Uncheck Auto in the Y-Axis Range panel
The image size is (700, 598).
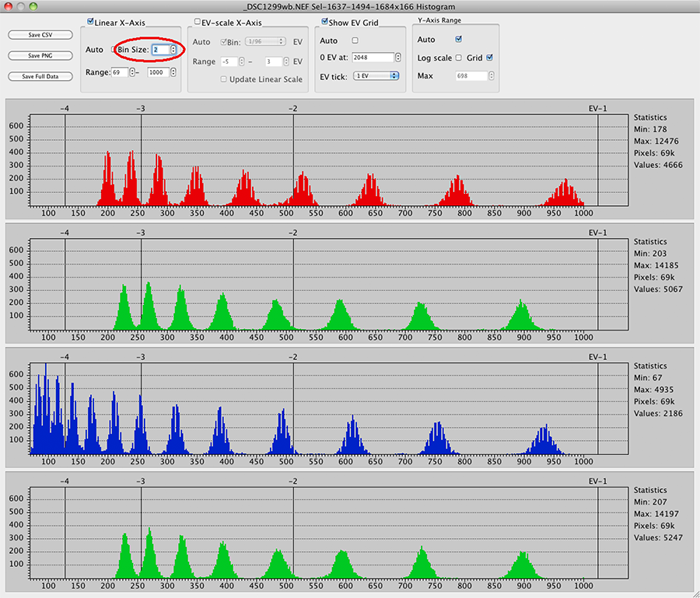458,39
